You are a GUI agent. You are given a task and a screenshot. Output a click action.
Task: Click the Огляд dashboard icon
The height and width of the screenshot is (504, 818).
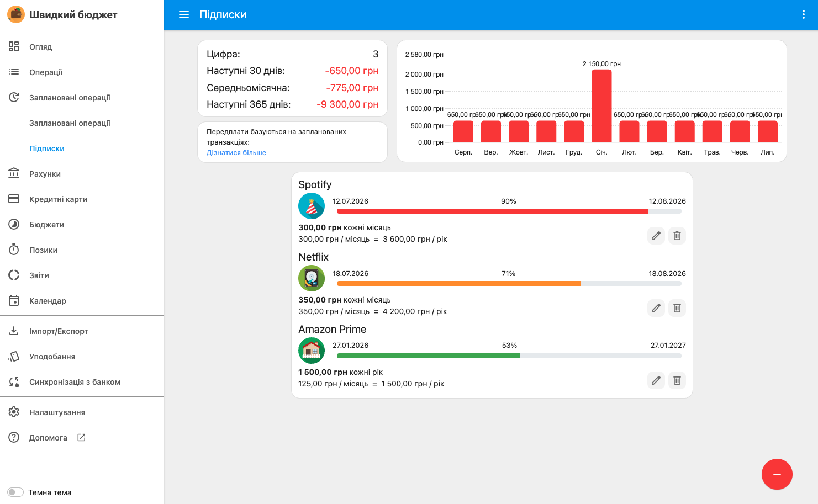(14, 46)
